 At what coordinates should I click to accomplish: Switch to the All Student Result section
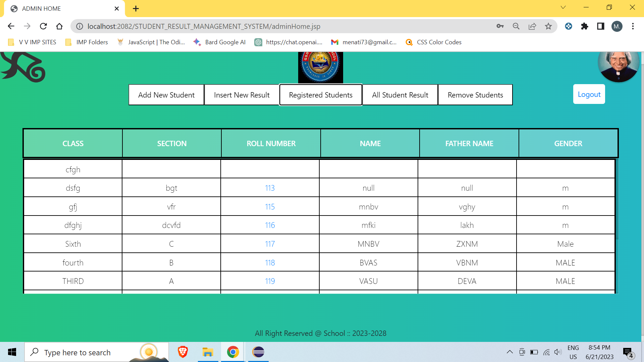pos(400,95)
